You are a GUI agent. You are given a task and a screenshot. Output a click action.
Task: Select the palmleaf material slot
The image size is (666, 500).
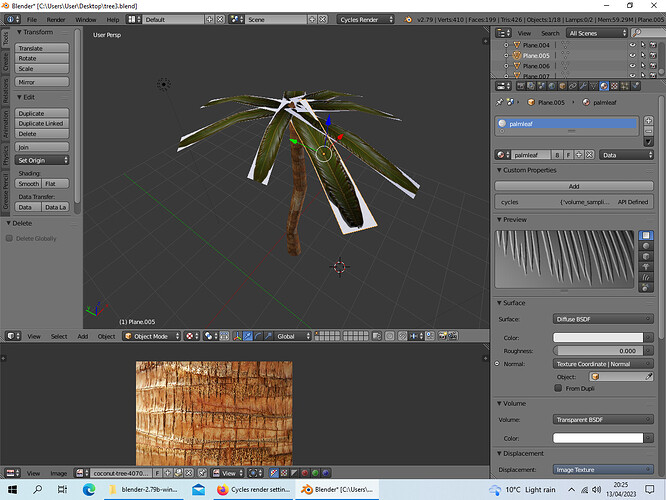coord(567,124)
